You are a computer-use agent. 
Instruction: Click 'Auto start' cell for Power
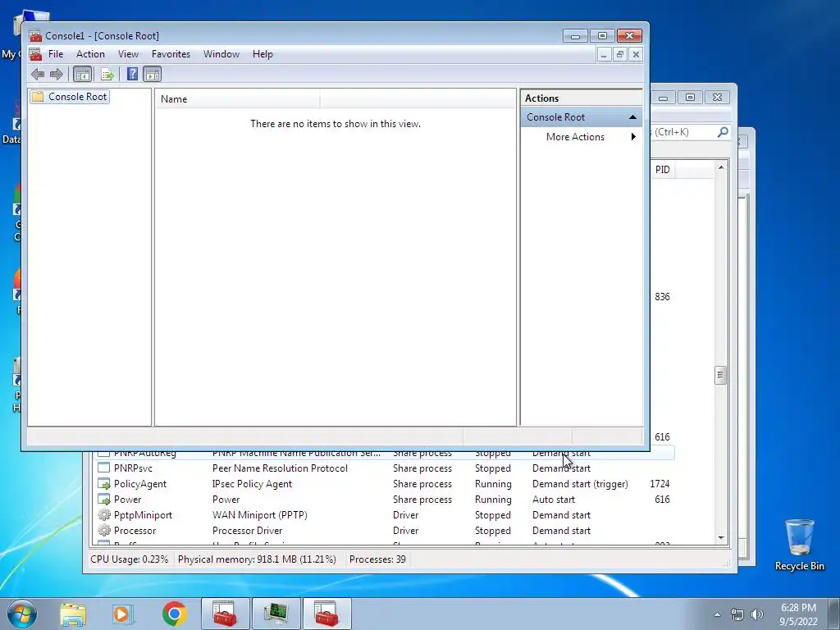554,500
